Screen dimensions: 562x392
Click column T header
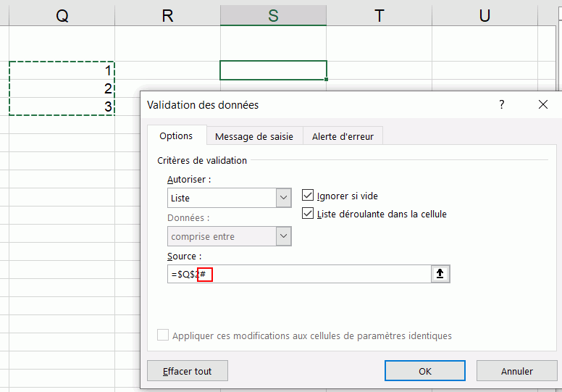(x=379, y=16)
